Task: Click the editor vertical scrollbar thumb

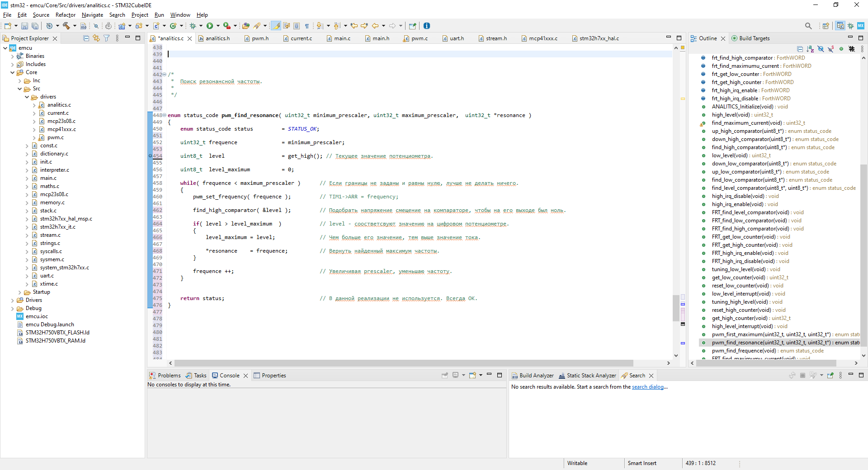Action: pyautogui.click(x=676, y=308)
